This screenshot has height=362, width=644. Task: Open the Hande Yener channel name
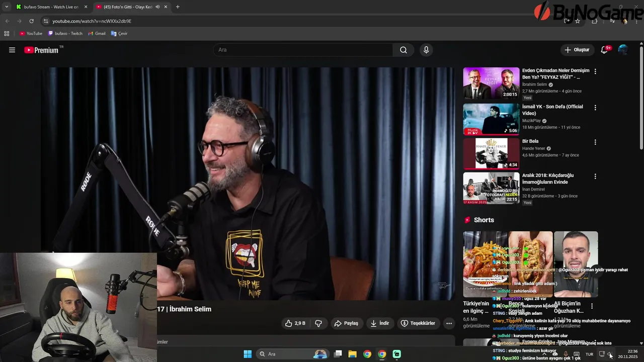tap(533, 148)
